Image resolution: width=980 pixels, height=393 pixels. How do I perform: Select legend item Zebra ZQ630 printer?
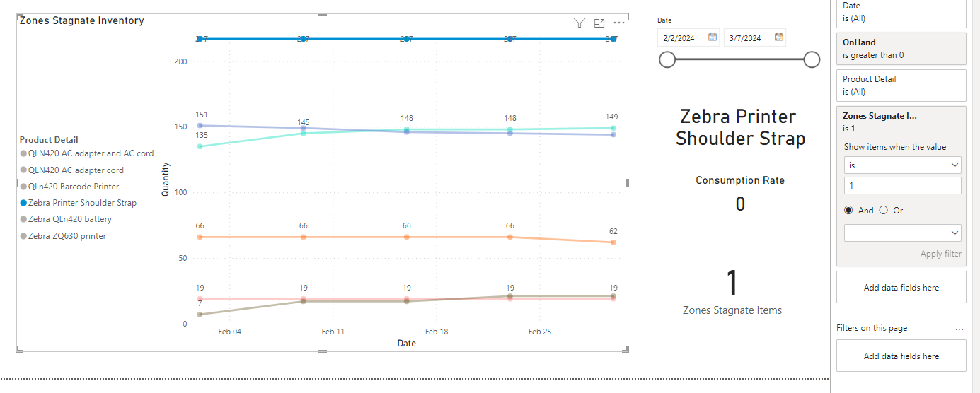[63, 236]
